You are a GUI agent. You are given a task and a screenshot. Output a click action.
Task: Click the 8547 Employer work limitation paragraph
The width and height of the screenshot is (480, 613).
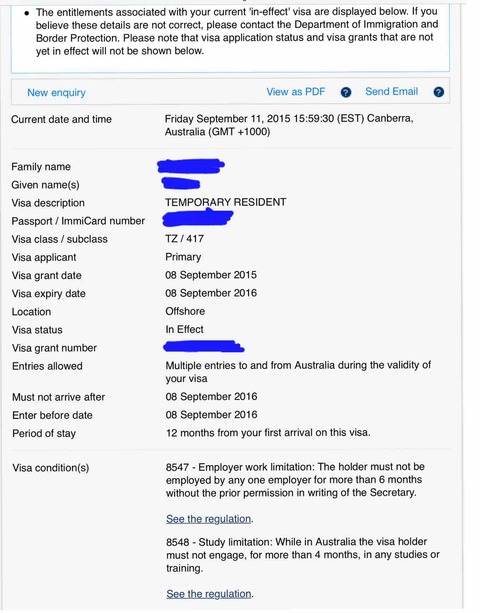pyautogui.click(x=295, y=480)
